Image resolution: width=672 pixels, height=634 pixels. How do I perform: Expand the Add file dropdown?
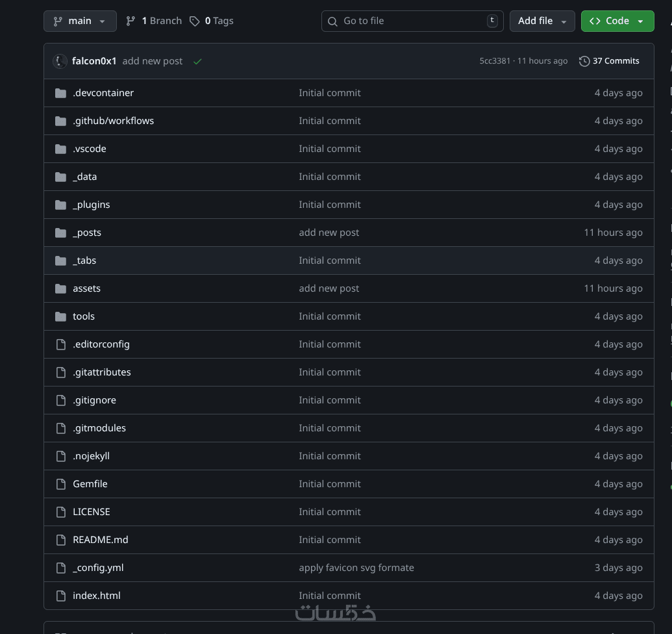tap(542, 21)
